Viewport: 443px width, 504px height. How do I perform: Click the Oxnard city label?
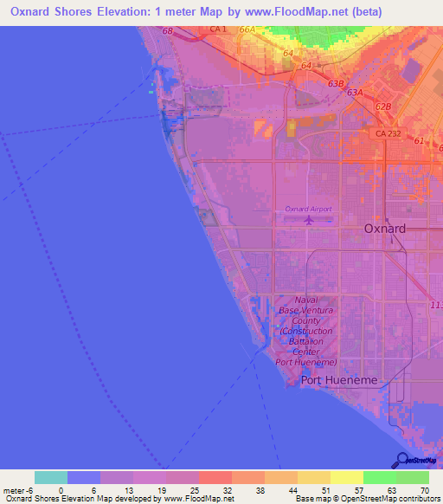click(x=385, y=229)
